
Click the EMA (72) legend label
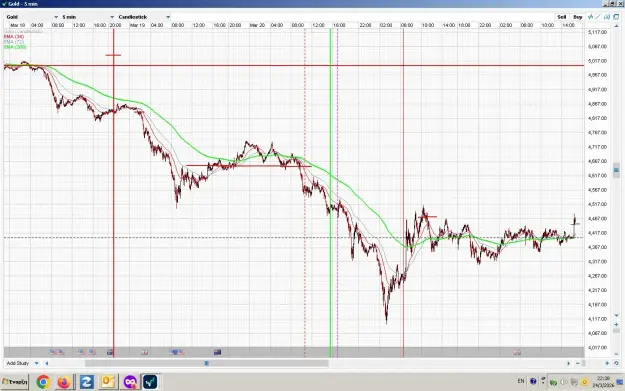pyautogui.click(x=14, y=41)
